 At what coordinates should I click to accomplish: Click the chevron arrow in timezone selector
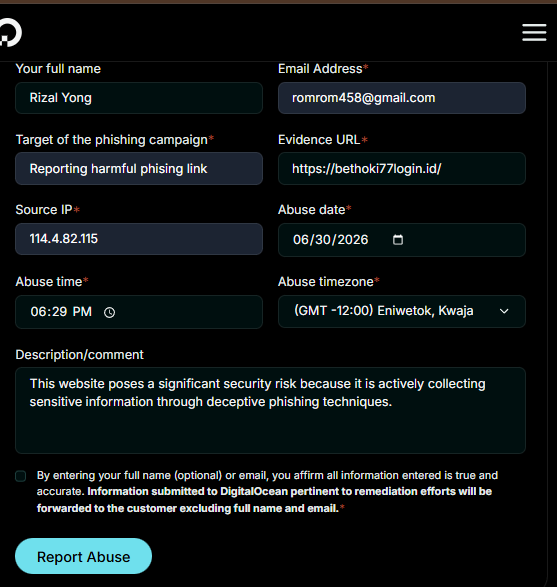[x=504, y=311]
